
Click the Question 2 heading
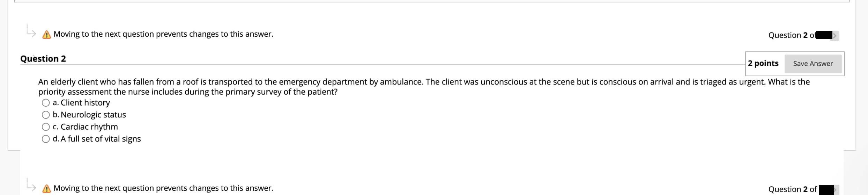pos(43,59)
